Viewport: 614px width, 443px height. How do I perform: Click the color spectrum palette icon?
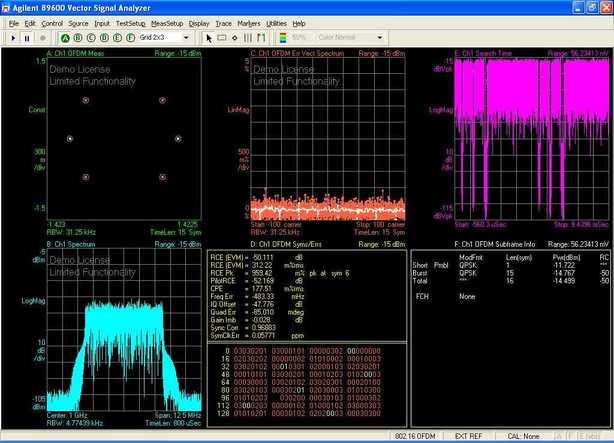[283, 38]
